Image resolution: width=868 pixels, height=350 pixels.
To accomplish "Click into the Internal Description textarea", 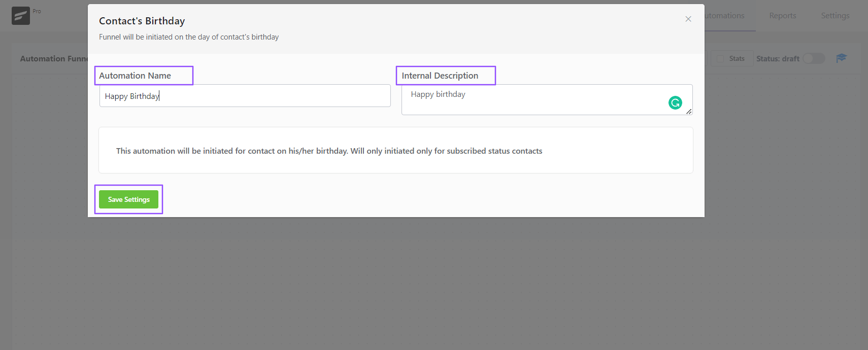I will pyautogui.click(x=547, y=100).
